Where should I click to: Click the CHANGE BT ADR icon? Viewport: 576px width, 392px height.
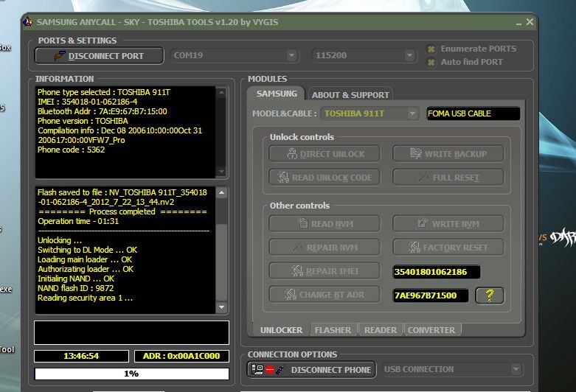291,294
